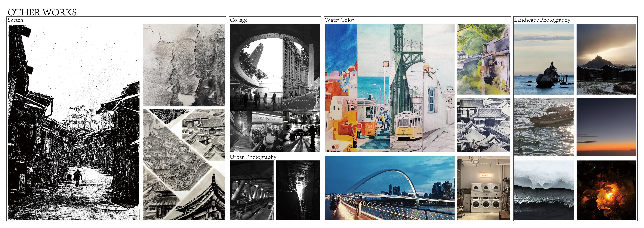
Task: Open the orange sunset horizon photo
Action: (606, 127)
